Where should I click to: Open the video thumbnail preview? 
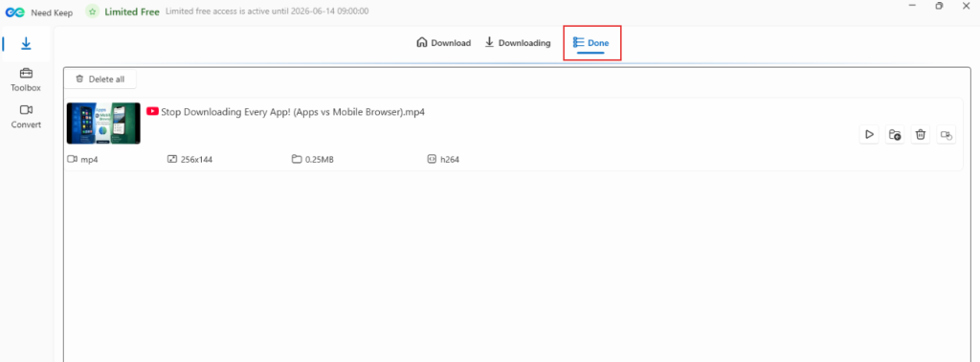(x=103, y=124)
